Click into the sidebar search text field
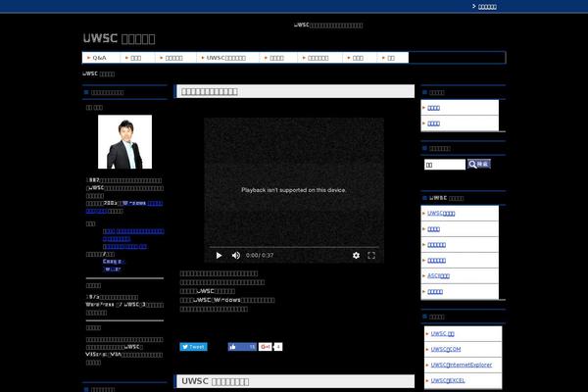This screenshot has height=392, width=588. point(445,165)
